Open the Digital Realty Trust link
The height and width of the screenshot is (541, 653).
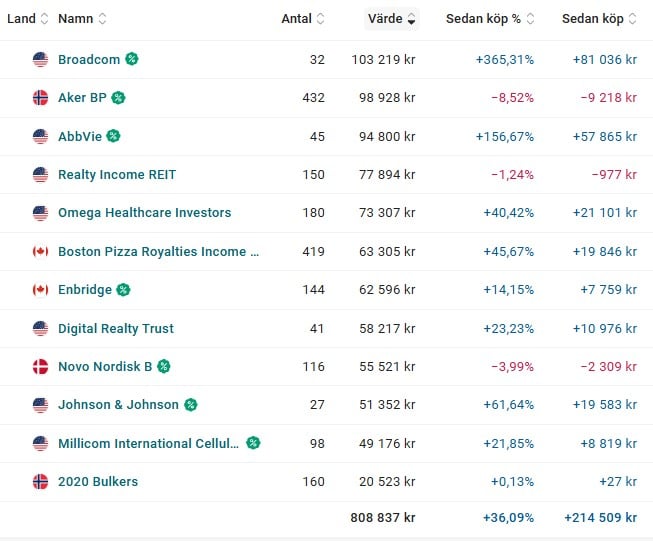click(x=116, y=328)
